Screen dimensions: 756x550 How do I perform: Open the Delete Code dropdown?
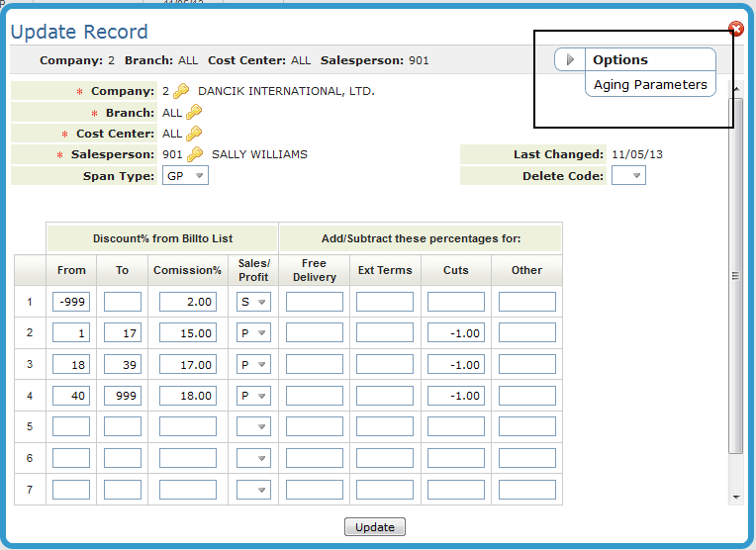pos(628,176)
